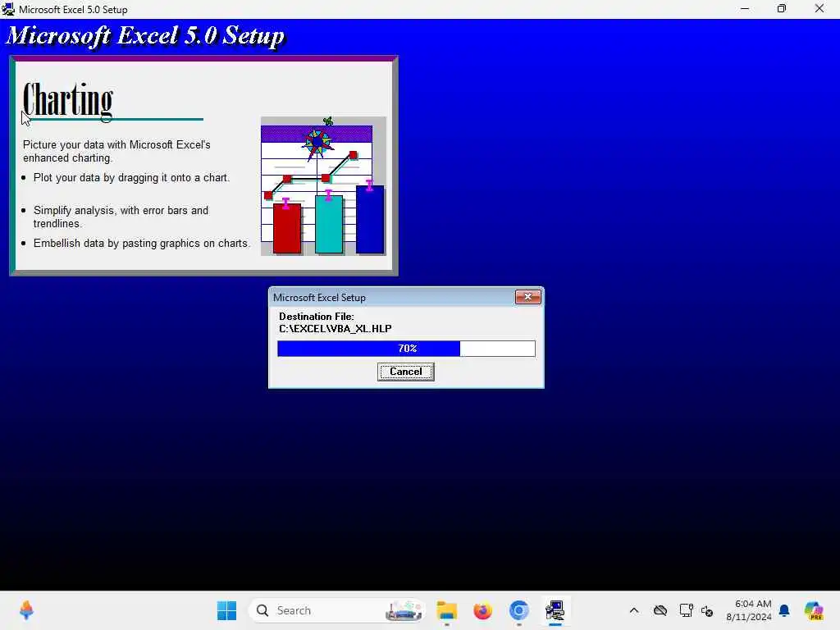This screenshot has height=630, width=840.
Task: Select Excel Setup taskbar icon
Action: point(555,610)
